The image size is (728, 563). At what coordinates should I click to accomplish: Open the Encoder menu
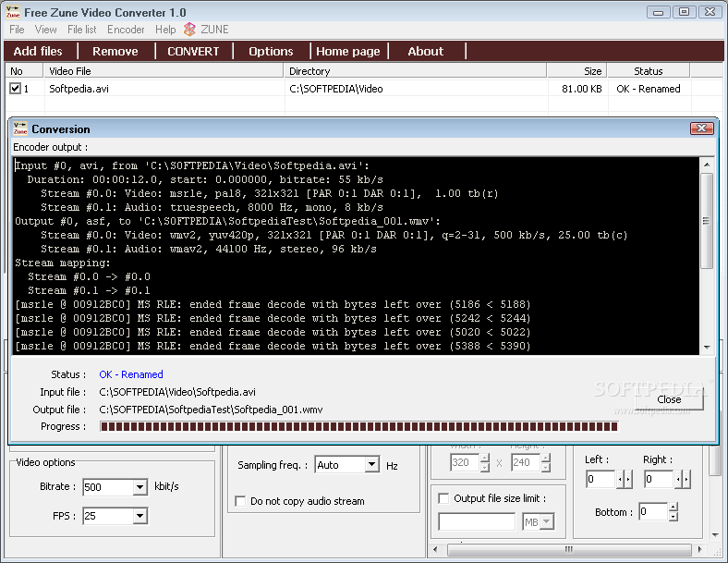[x=126, y=30]
